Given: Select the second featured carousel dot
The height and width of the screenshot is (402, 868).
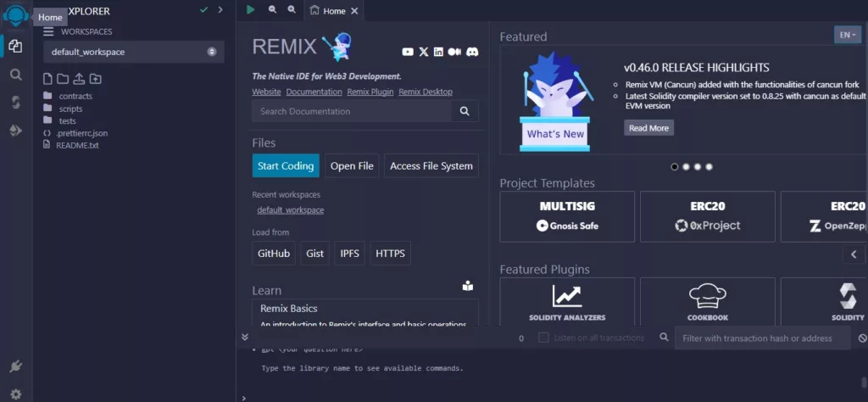Looking at the screenshot, I should tap(686, 167).
